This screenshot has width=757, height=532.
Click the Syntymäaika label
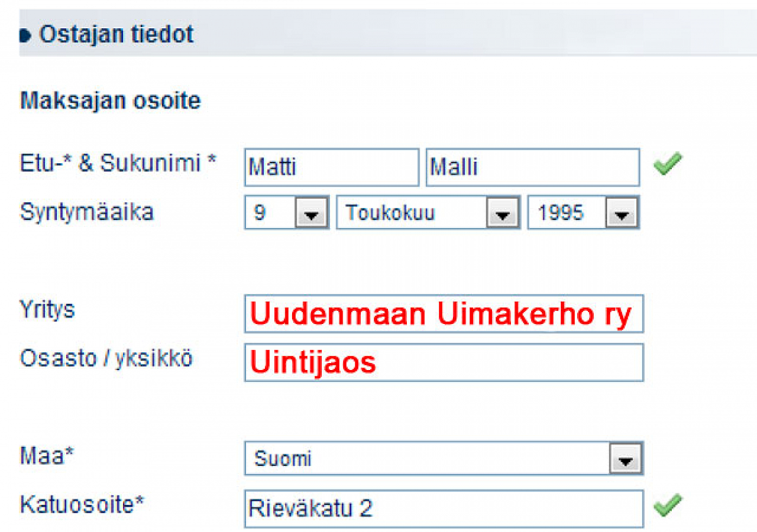coord(87,212)
